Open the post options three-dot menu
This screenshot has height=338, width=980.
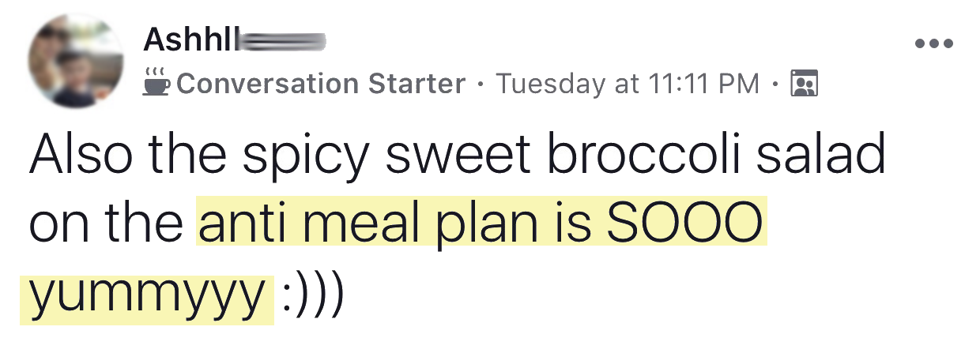tap(934, 43)
